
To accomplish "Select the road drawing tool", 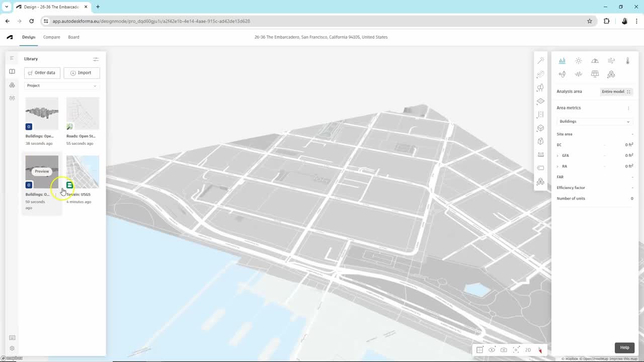I will pos(540,115).
